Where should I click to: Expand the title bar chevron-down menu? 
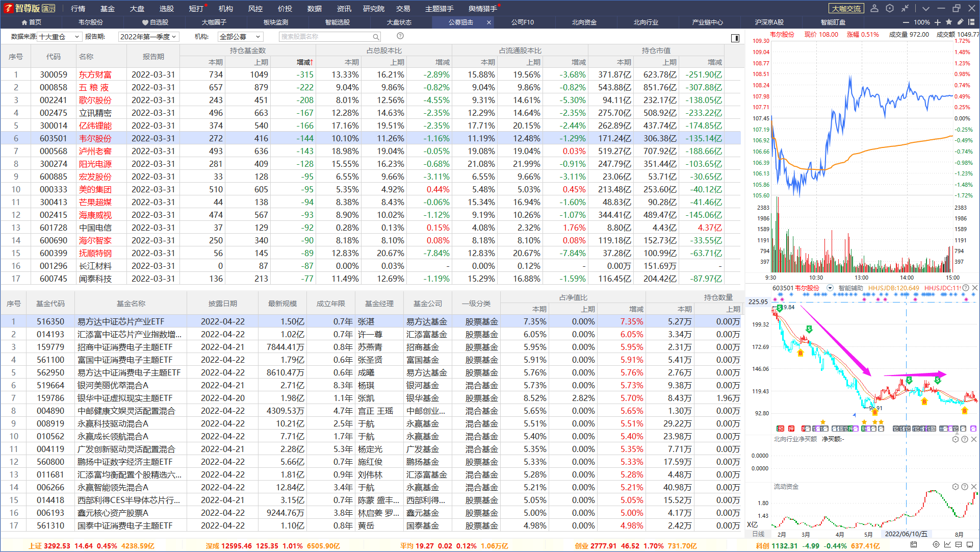point(926,9)
